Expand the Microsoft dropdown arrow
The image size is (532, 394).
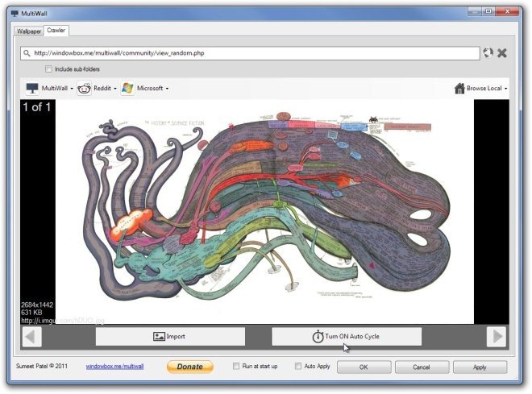pyautogui.click(x=167, y=89)
